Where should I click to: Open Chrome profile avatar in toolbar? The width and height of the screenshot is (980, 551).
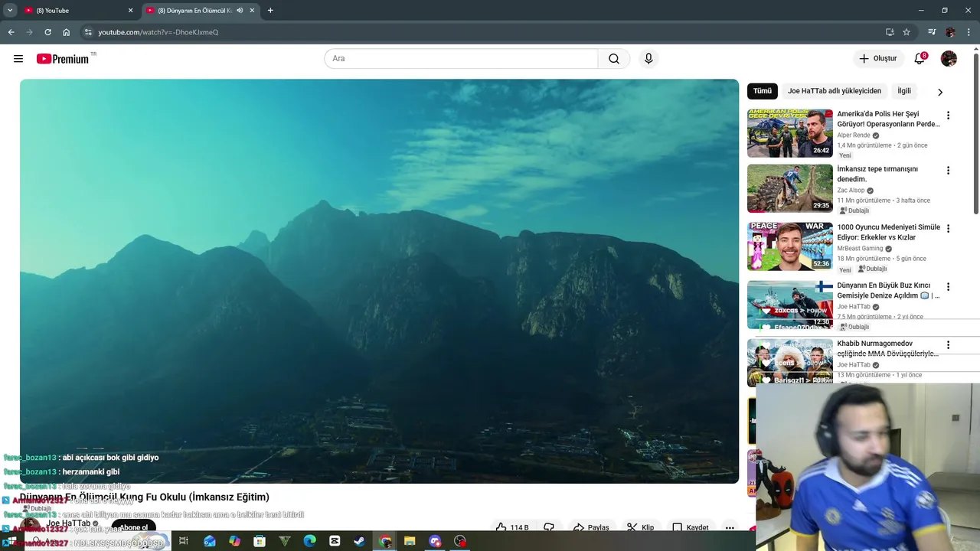pos(950,32)
